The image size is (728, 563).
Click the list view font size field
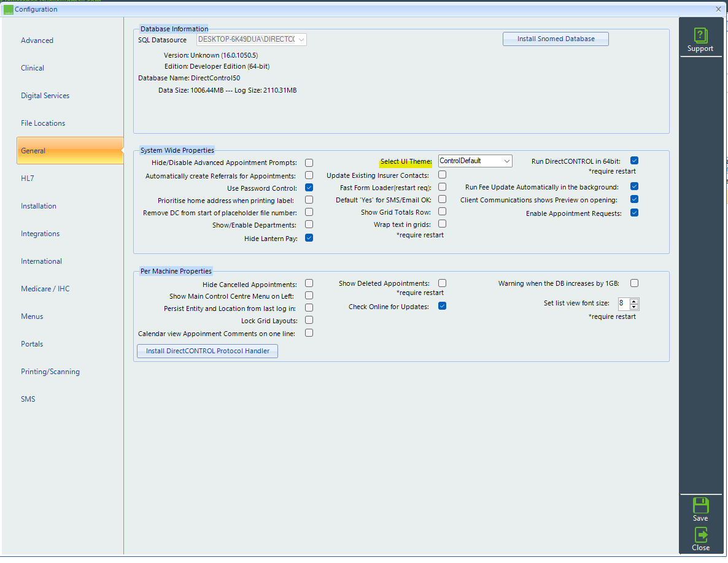tap(624, 304)
